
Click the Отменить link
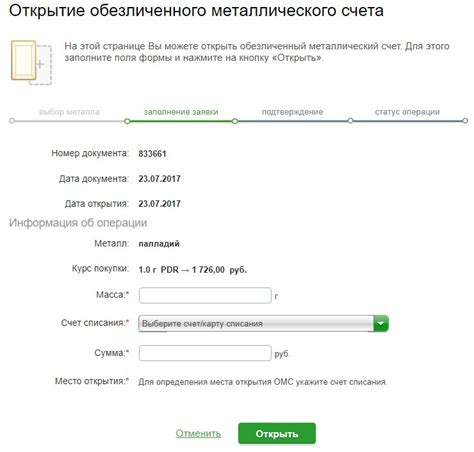coord(198,433)
